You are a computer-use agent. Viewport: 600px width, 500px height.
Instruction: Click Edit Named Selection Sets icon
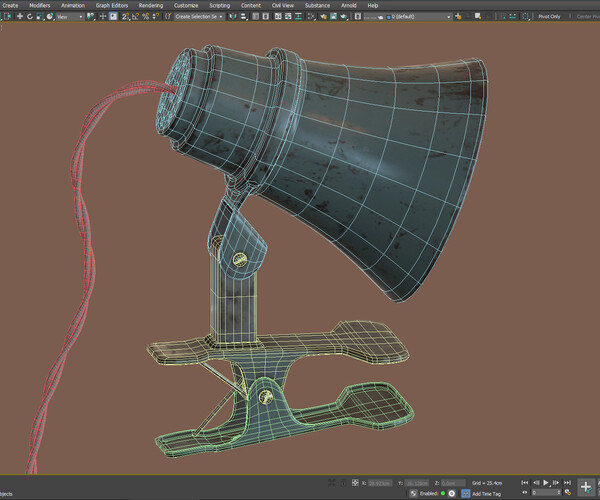[x=168, y=16]
